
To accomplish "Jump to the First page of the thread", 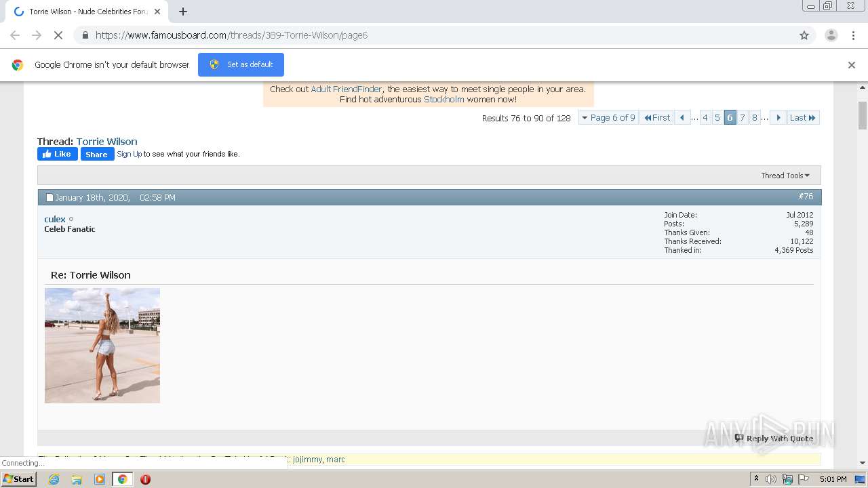I will (x=656, y=117).
